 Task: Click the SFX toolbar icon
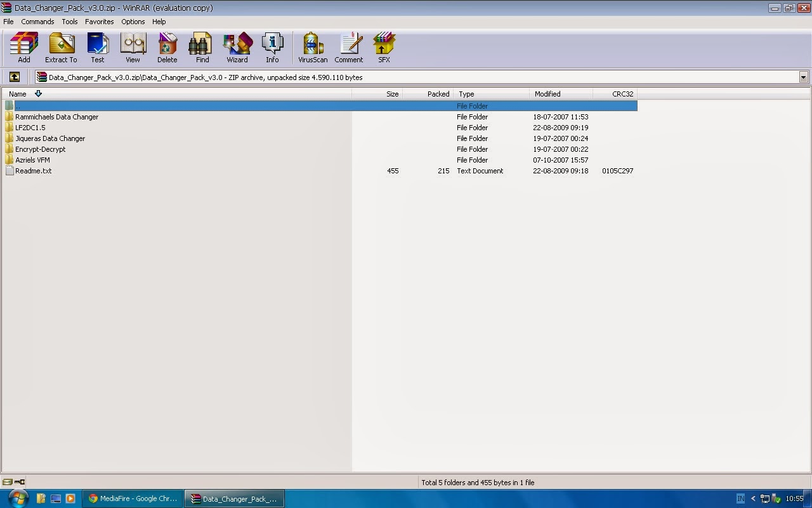(384, 48)
